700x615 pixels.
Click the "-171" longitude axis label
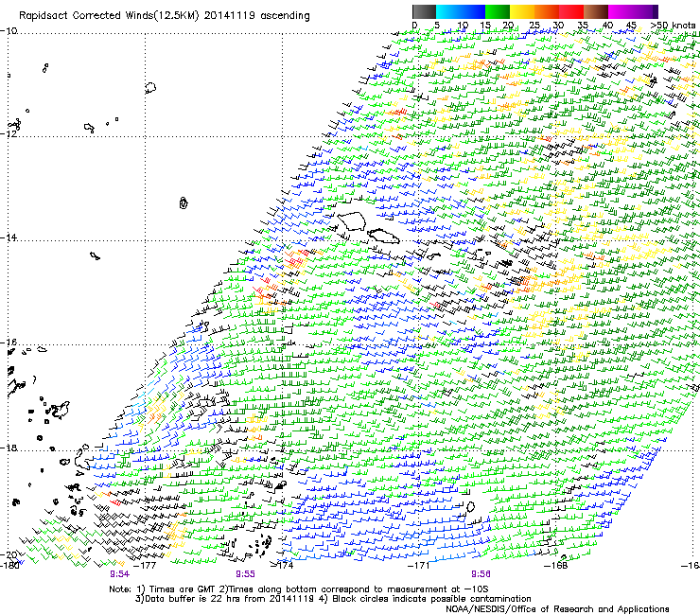point(419,566)
